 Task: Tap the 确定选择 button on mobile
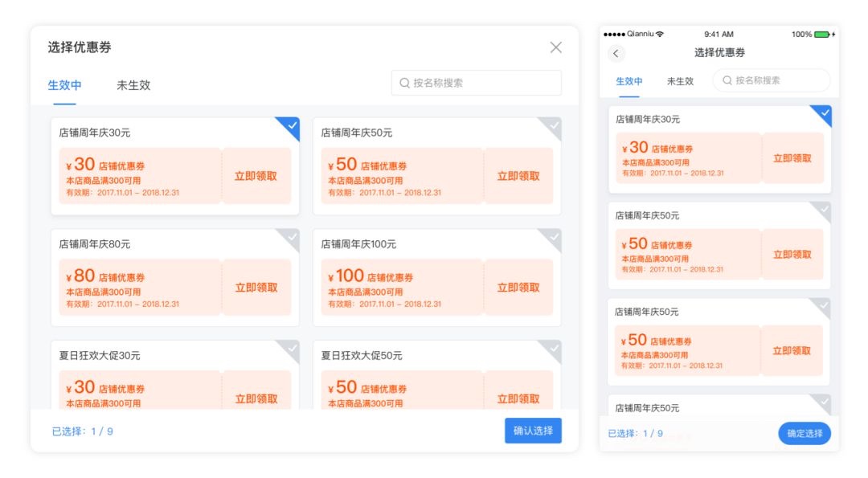pos(804,433)
